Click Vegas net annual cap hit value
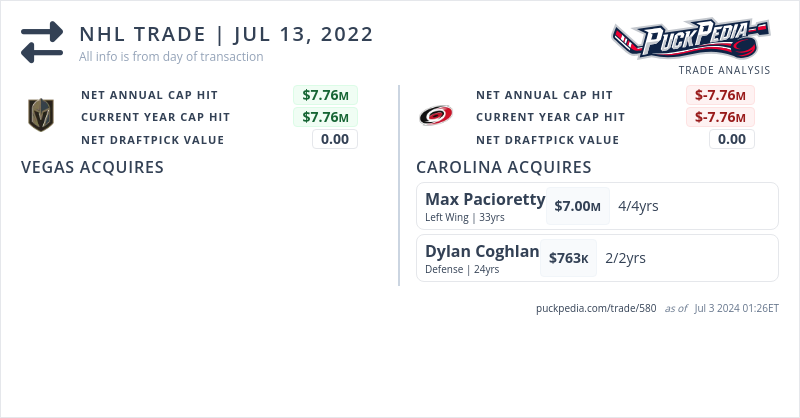 coord(325,95)
